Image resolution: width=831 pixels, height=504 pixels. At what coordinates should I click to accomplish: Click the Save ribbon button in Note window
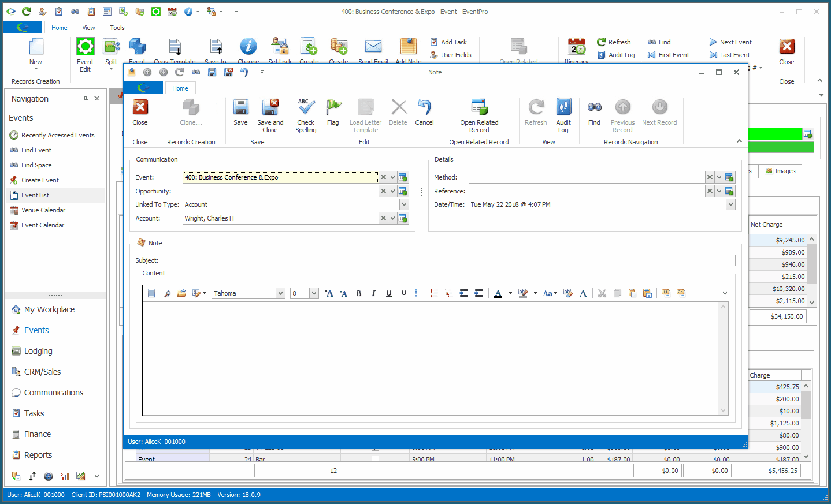[x=240, y=113]
